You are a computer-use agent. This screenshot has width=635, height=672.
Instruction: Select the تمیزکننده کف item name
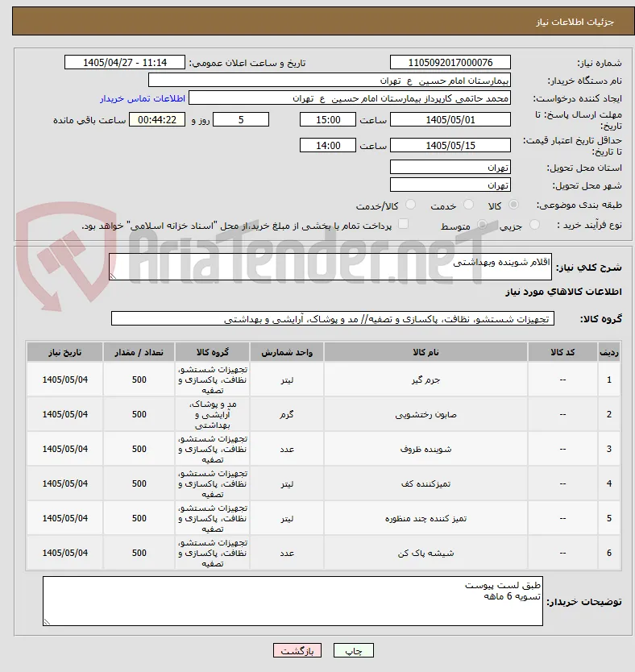point(425,484)
